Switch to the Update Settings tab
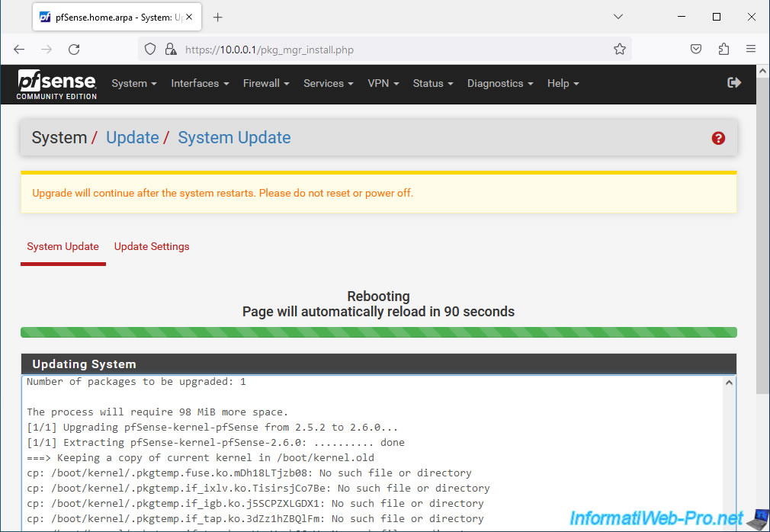Screen dimensions: 770x532 152,247
